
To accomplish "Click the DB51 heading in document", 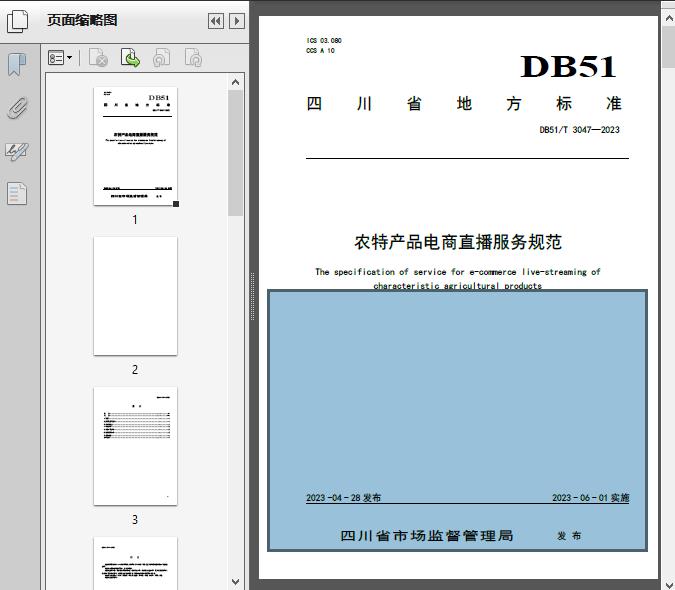I will pos(568,67).
